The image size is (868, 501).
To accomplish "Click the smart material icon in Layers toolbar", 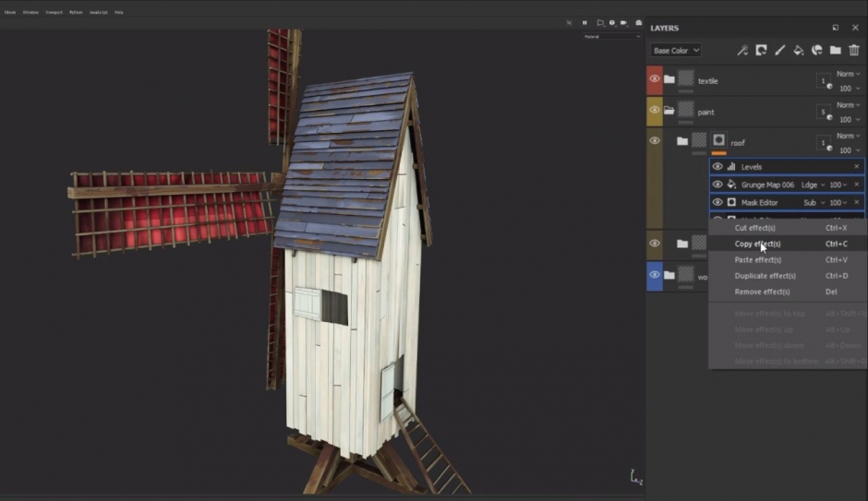I will coord(817,51).
